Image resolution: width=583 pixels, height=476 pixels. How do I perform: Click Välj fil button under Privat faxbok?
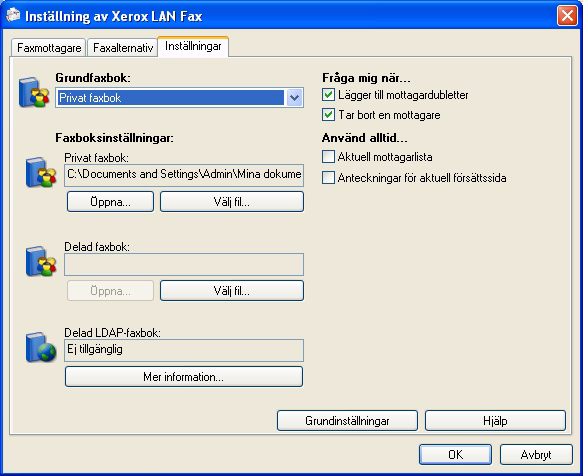pos(232,202)
